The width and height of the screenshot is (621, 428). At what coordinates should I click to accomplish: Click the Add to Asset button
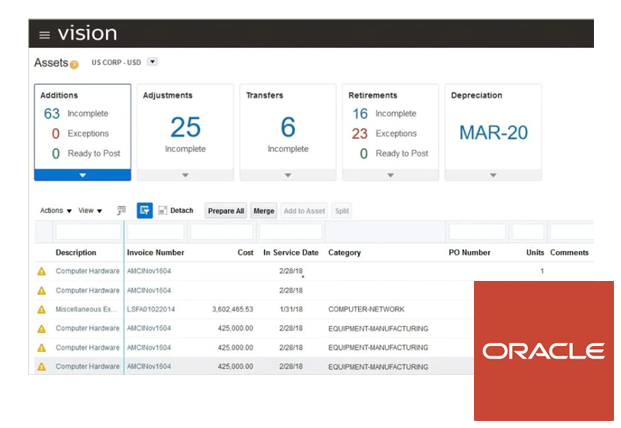tap(304, 211)
